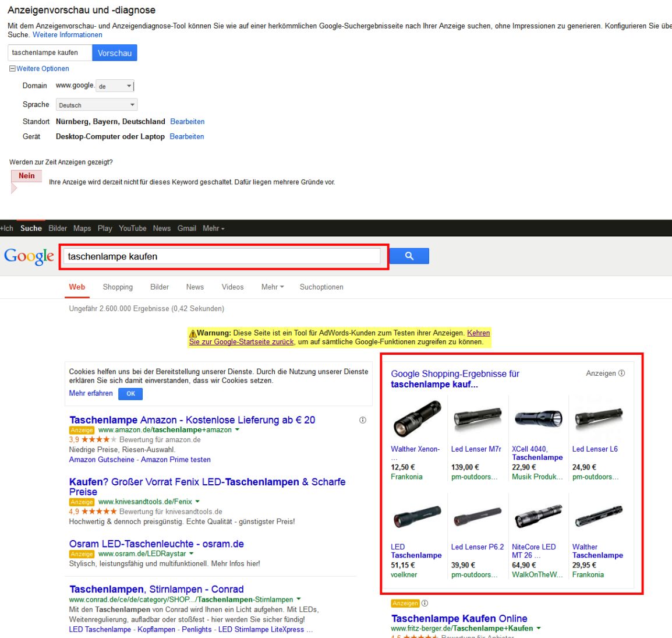Open the XCell 4040 Taschenlampe image
Screen dimensions: 672x638
tap(538, 418)
